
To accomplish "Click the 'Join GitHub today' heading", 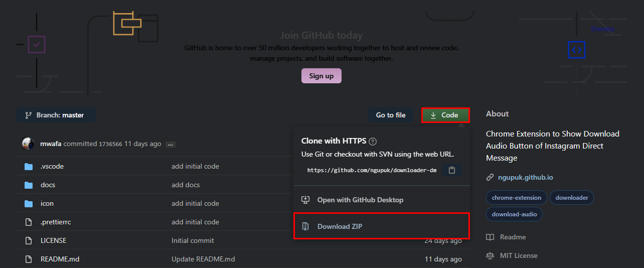I will pos(321,36).
